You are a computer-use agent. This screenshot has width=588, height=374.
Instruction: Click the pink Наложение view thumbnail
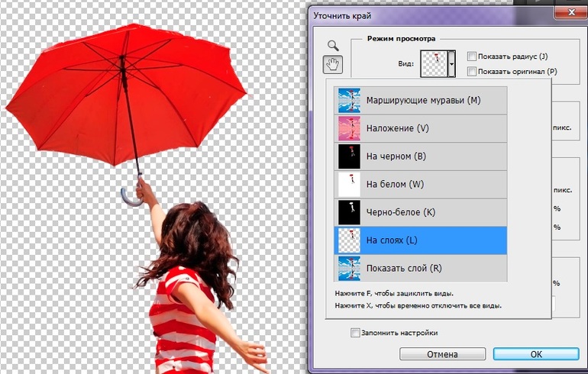click(x=349, y=128)
